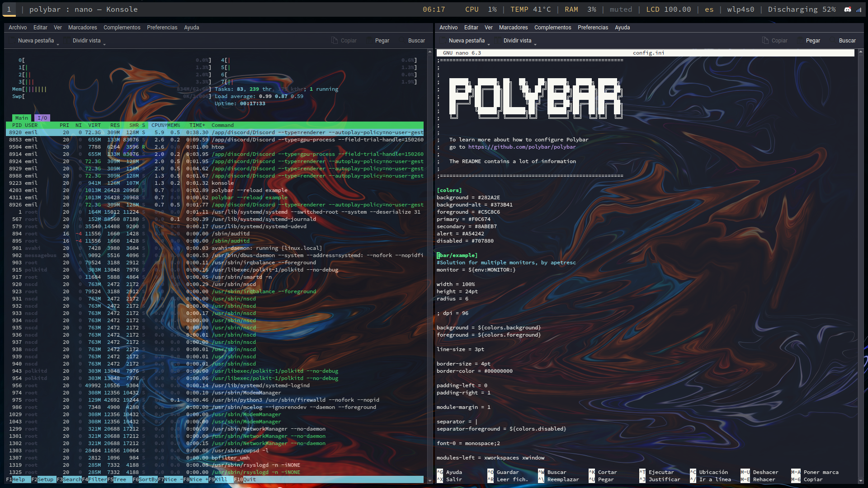
Task: Click the Discord tray icon in polybar
Action: tap(847, 9)
